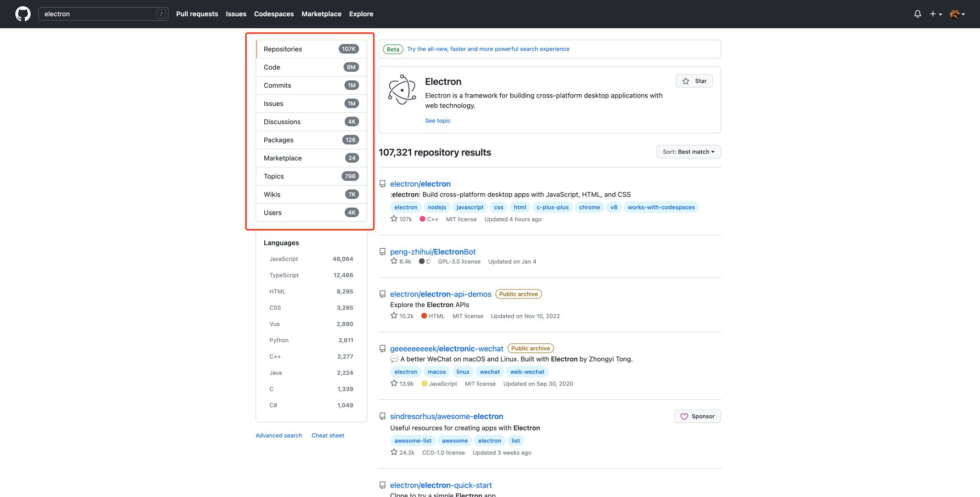Filter by HTML language

point(311,291)
